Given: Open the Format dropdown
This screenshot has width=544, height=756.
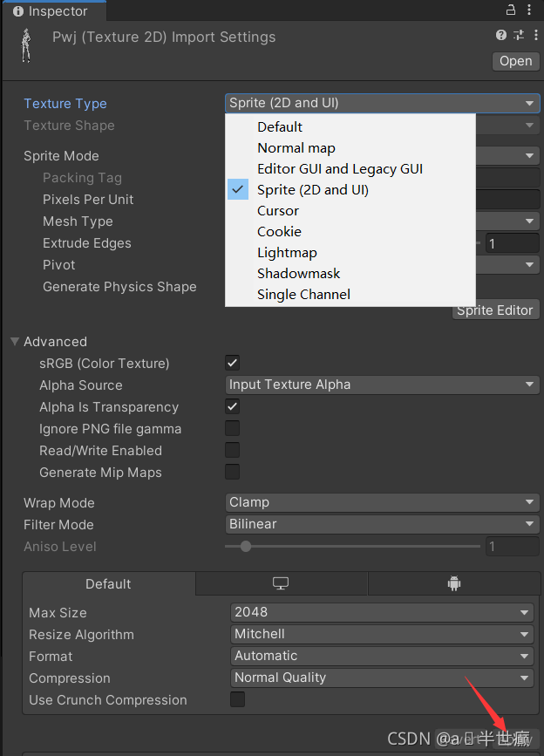Looking at the screenshot, I should coord(382,656).
